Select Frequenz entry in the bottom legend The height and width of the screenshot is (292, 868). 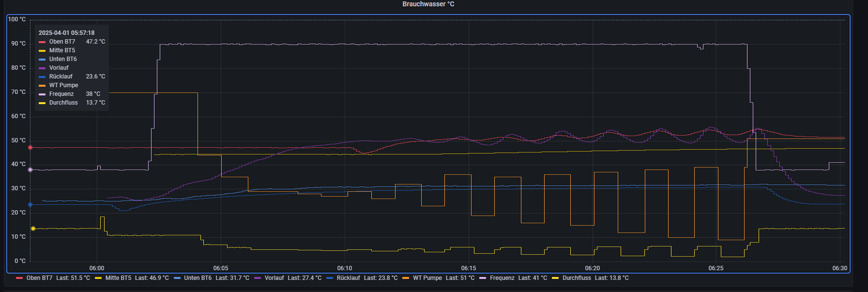(502, 278)
